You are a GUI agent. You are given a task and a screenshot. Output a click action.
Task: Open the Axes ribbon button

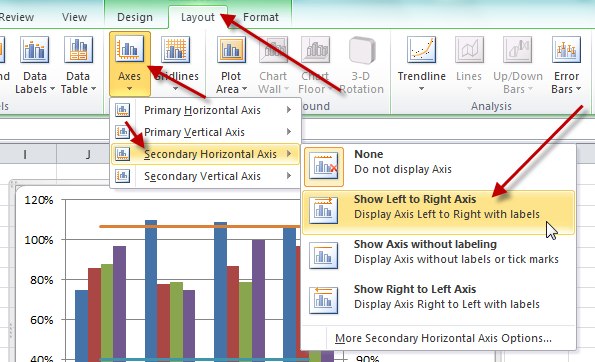(130, 64)
